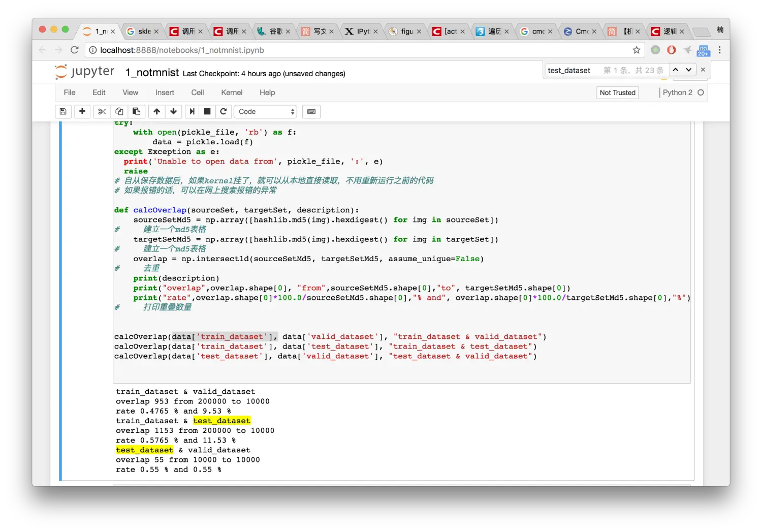The image size is (762, 532).
Task: Jump to previous find result
Action: (676, 70)
